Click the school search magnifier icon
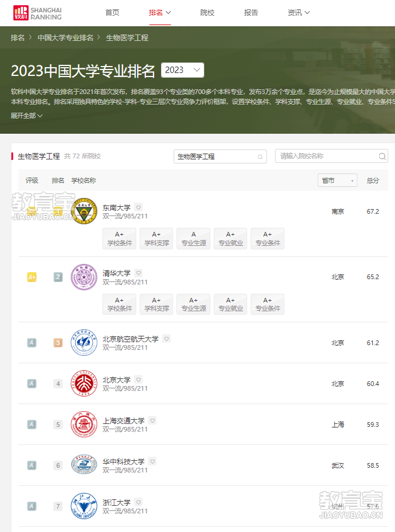 382,156
